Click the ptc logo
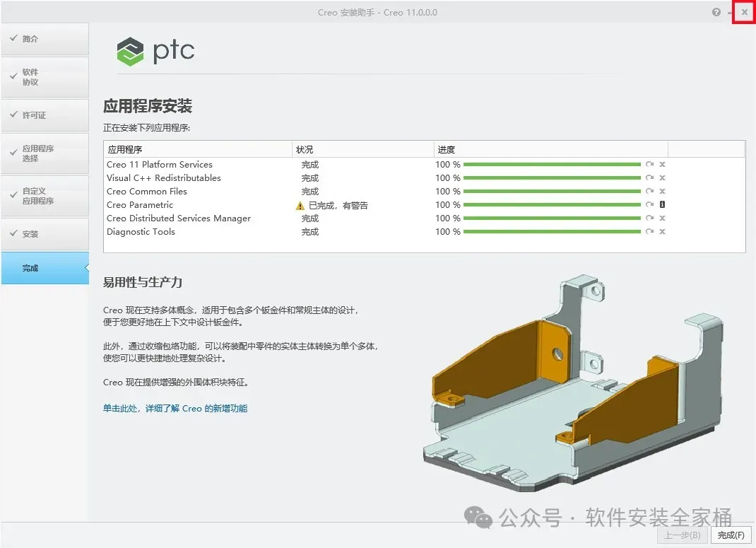Screen dimensions: 756x548 pos(155,51)
